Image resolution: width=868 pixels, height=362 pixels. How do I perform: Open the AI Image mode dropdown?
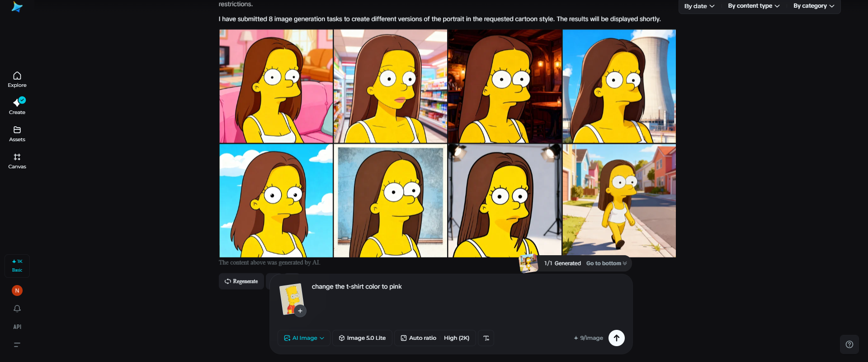point(304,338)
